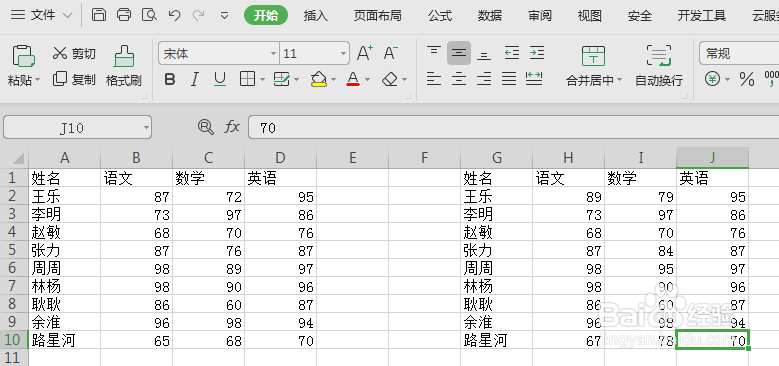Open the 公式 tab
This screenshot has width=779, height=366.
(x=440, y=16)
